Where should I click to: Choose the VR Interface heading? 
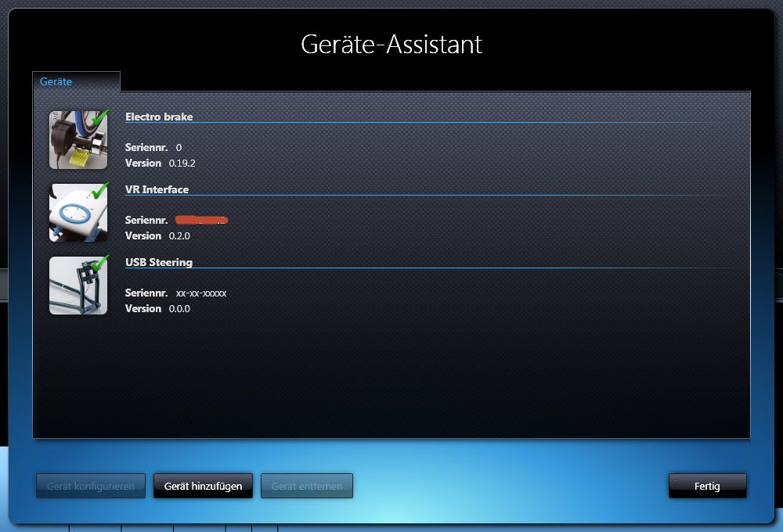tap(157, 189)
